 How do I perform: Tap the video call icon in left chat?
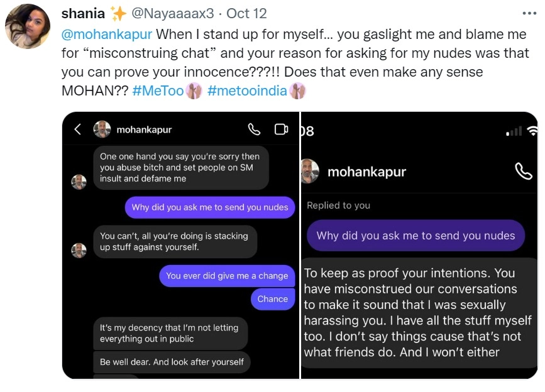(x=281, y=129)
